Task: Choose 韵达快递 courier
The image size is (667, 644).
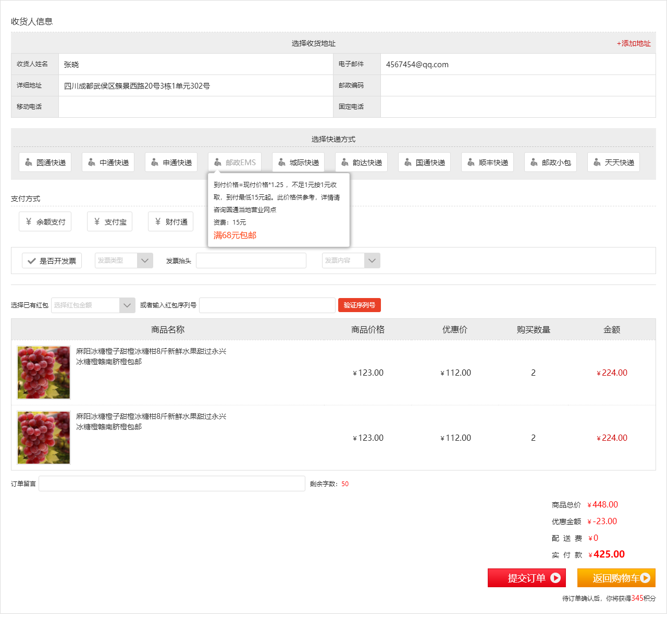Action: pos(361,163)
